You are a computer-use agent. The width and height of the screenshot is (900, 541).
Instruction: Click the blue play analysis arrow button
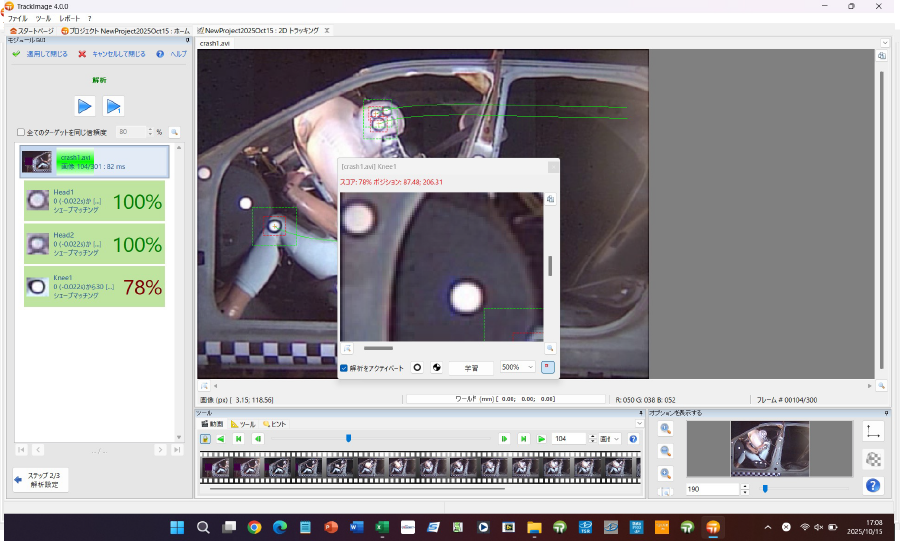tap(85, 106)
